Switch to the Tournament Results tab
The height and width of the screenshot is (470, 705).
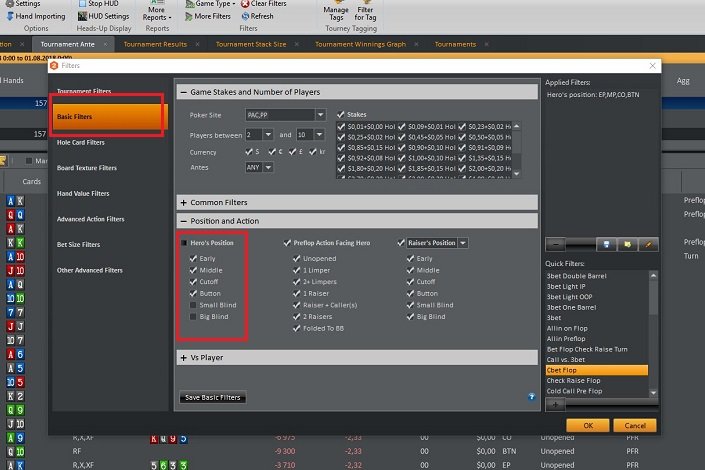[155, 44]
